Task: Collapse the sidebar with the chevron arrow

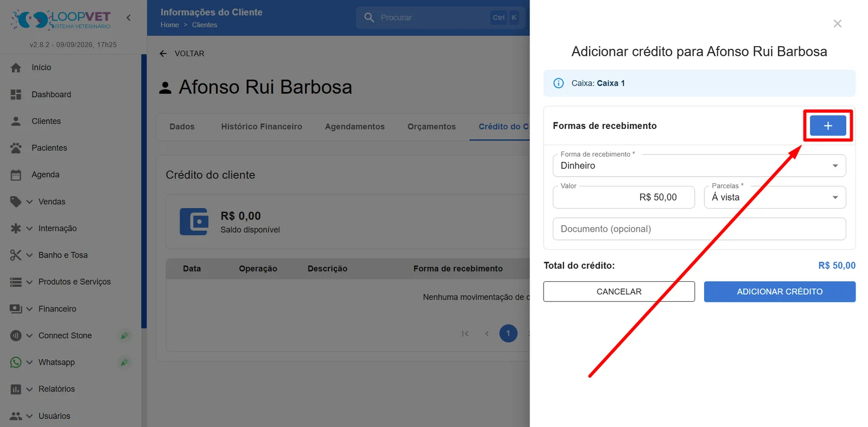Action: coord(129,18)
